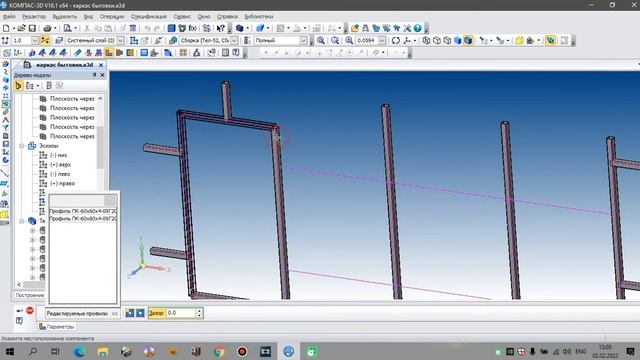Select sketch (-) лево
Image resolution: width=640 pixels, height=360 pixels.
[x=60, y=174]
